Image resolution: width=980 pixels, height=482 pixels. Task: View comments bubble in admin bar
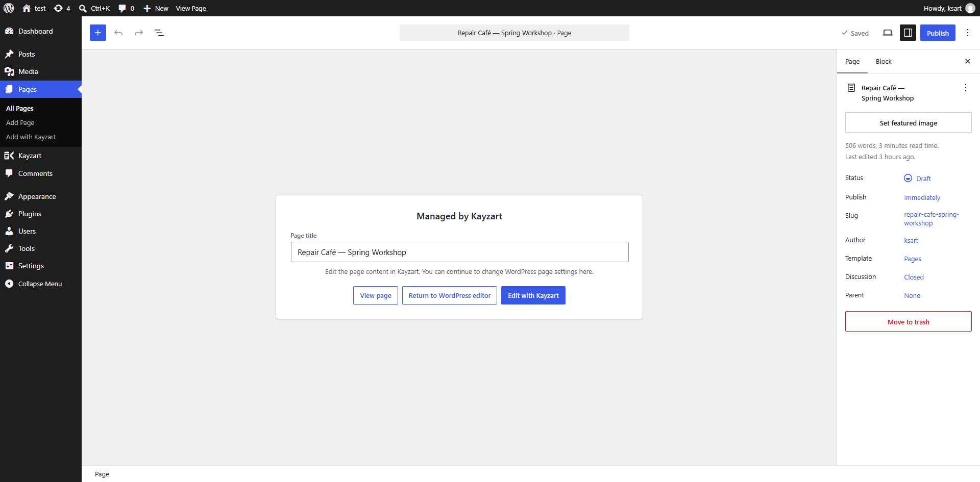point(126,8)
